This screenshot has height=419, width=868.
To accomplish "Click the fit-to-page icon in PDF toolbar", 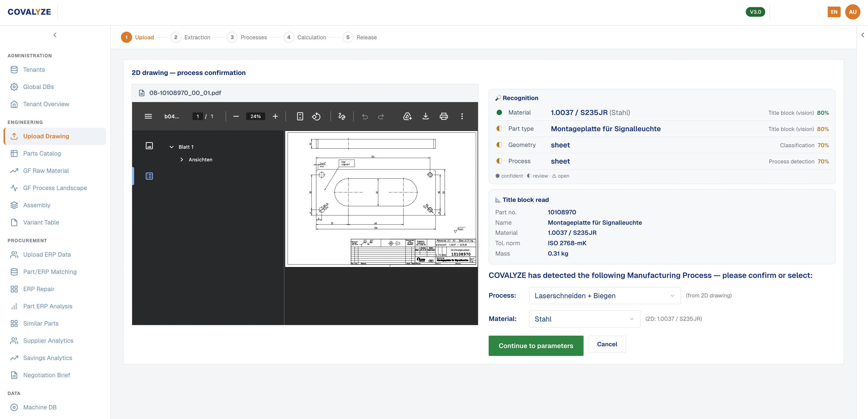I will point(300,116).
